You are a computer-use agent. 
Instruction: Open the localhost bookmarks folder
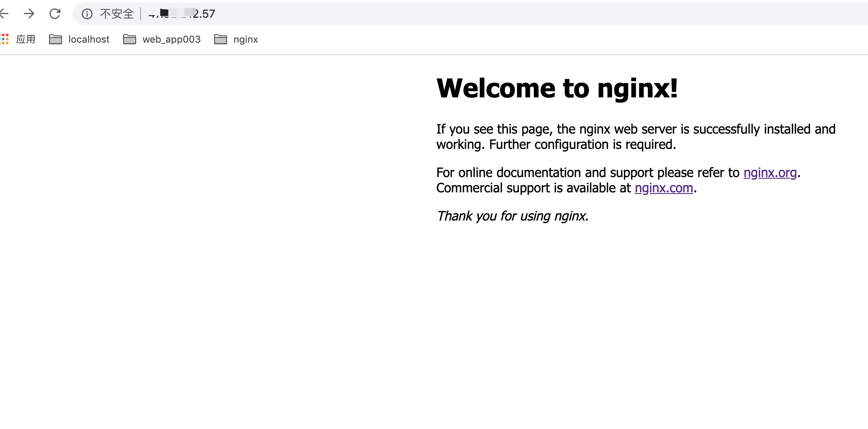79,39
